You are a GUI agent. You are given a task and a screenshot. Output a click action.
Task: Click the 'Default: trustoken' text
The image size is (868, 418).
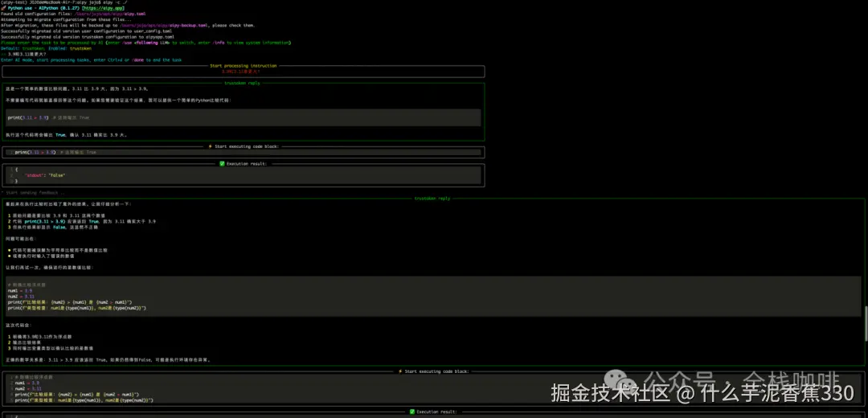coord(23,49)
